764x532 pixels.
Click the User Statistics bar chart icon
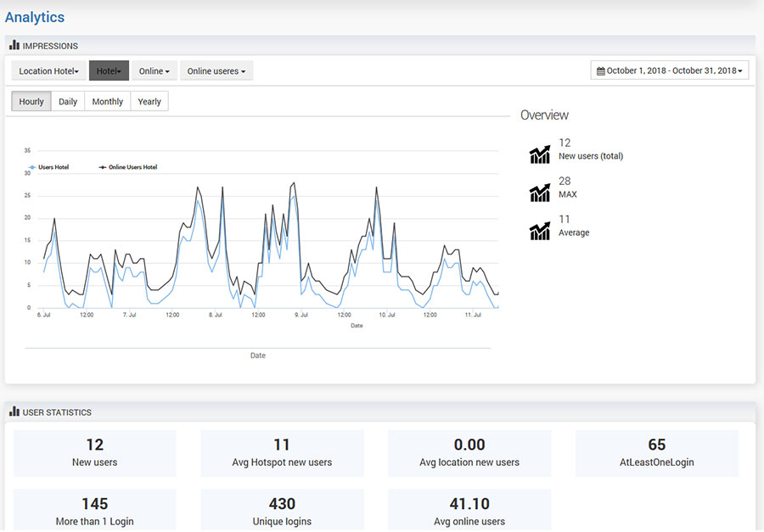point(14,412)
